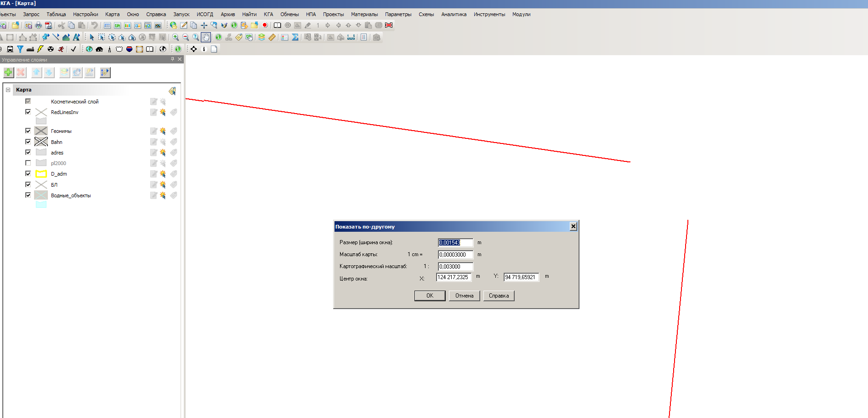
Task: Select the arrow pointer selection tool
Action: (x=91, y=37)
